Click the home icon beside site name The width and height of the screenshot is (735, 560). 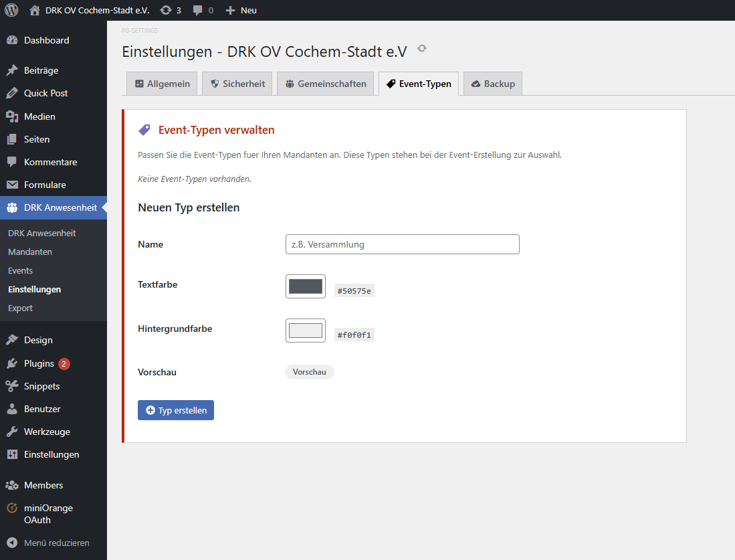point(35,10)
